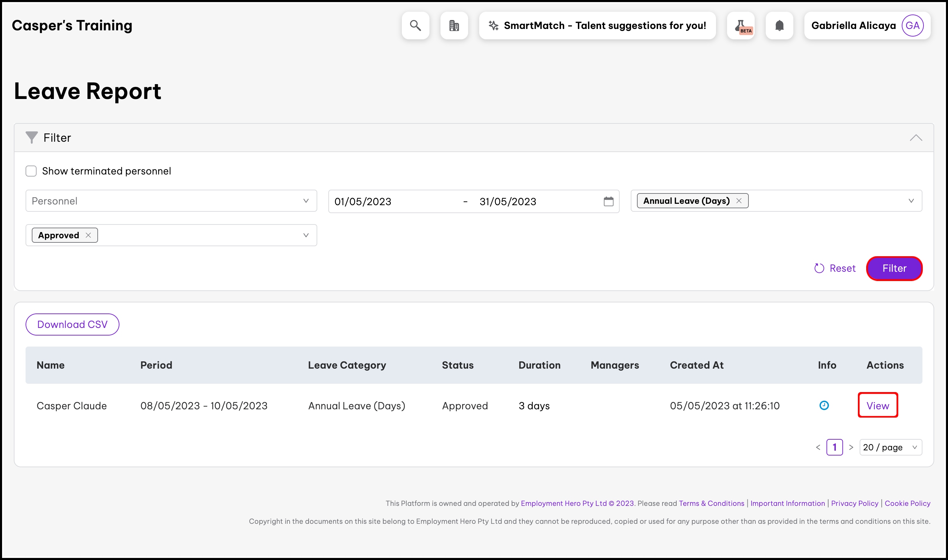Click the purple Filter button
The image size is (948, 560).
pos(894,268)
